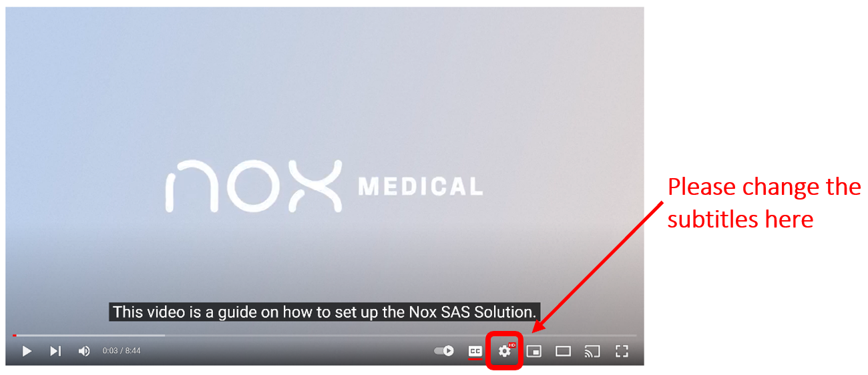Click the nox logo in the video

pos(254,185)
